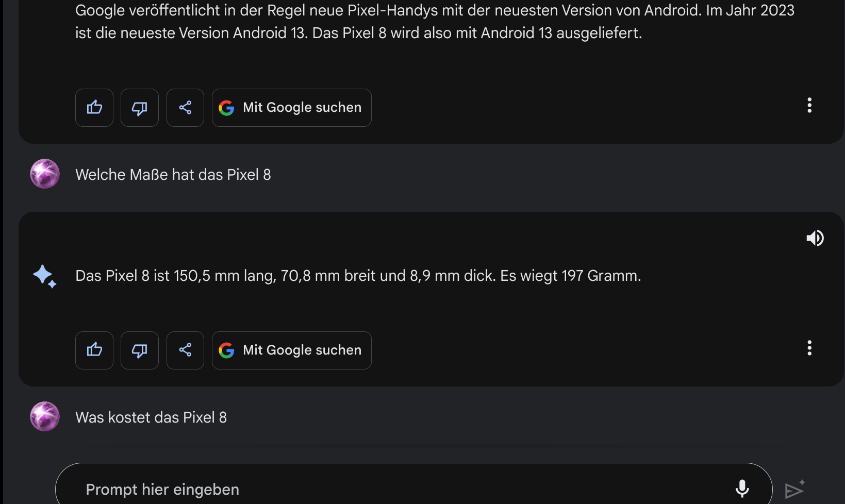Open three-dot menu for the dimensions answer
Viewport: 845px width, 504px height.
coord(809,348)
